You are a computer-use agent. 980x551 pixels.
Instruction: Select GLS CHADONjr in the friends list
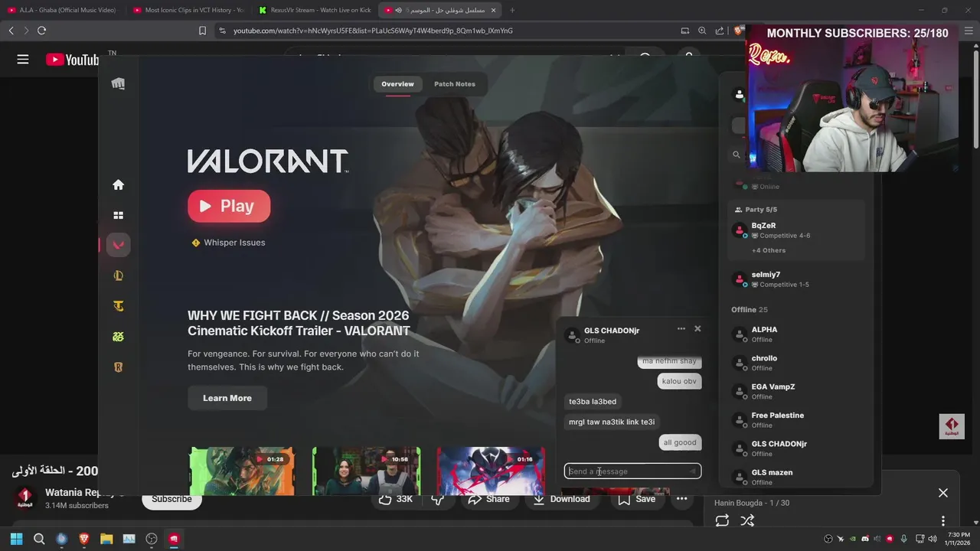point(796,448)
